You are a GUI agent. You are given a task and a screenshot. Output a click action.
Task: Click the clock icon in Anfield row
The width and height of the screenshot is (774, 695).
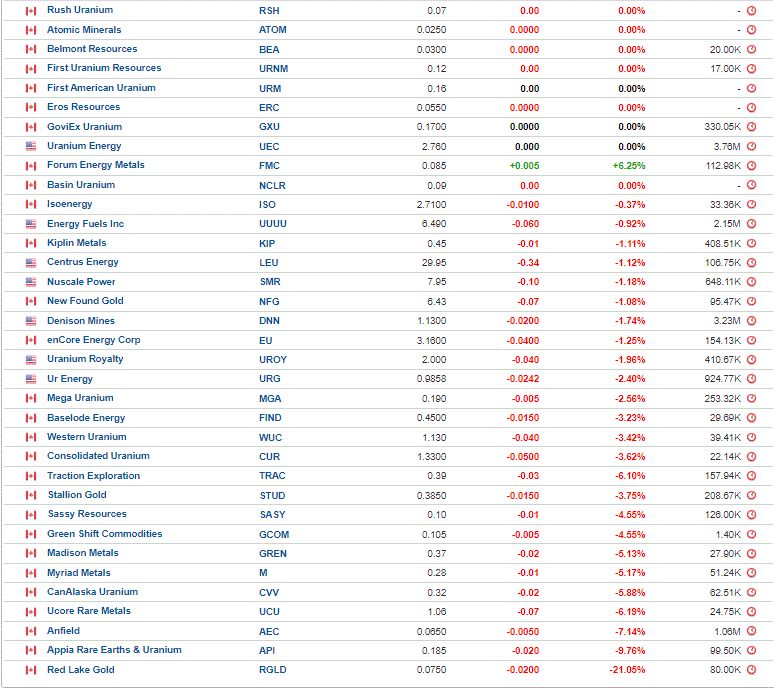coord(751,631)
